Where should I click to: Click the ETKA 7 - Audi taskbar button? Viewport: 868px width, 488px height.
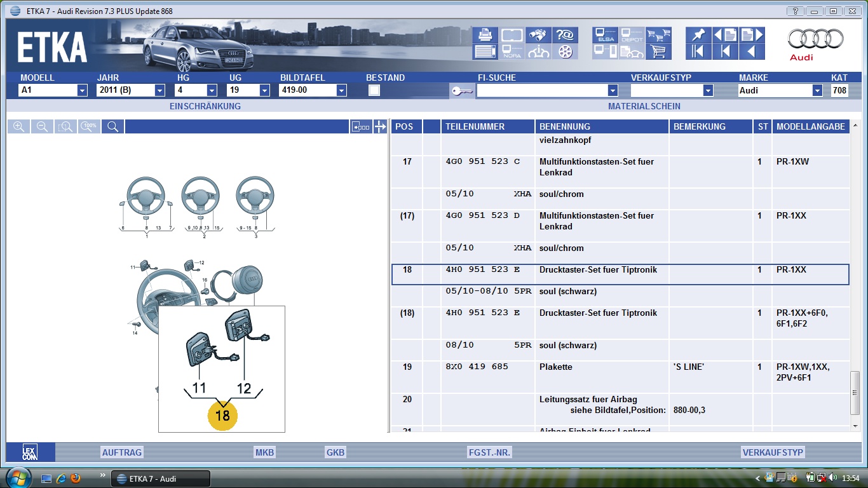(161, 478)
